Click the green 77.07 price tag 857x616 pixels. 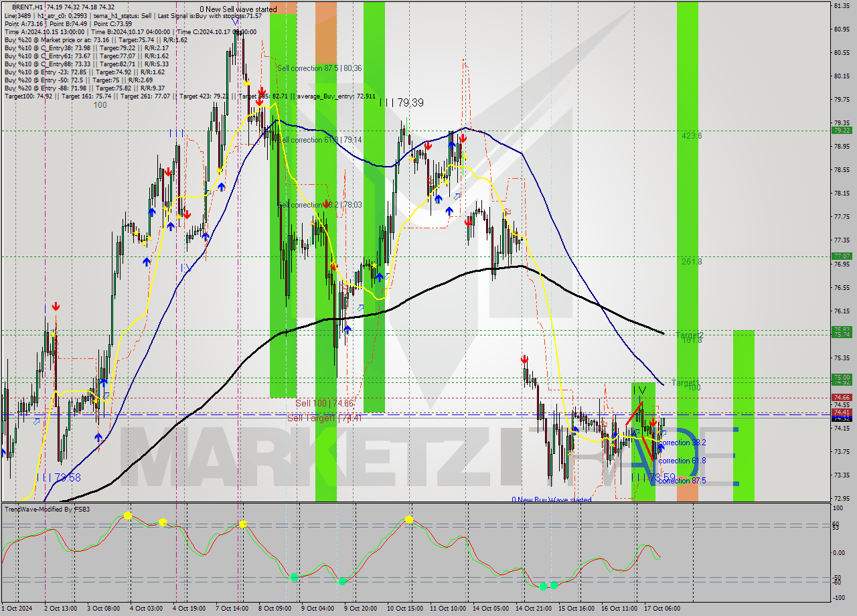tap(841, 256)
